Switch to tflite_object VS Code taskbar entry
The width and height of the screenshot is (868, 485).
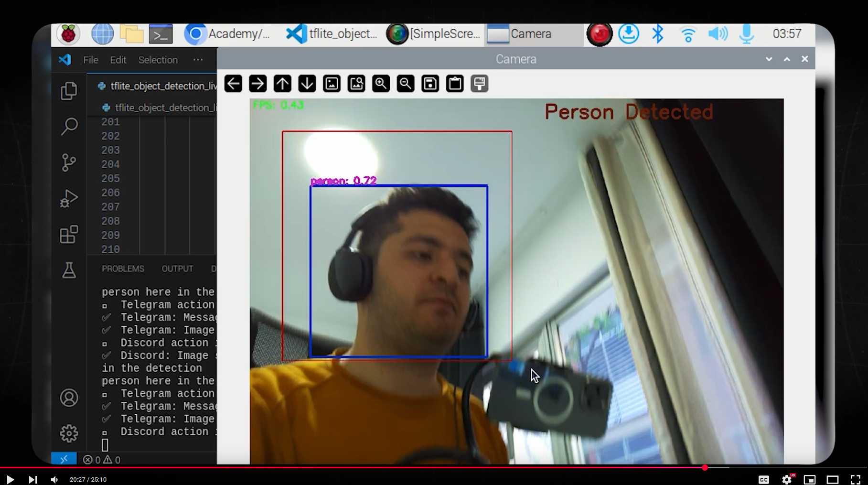coord(332,34)
